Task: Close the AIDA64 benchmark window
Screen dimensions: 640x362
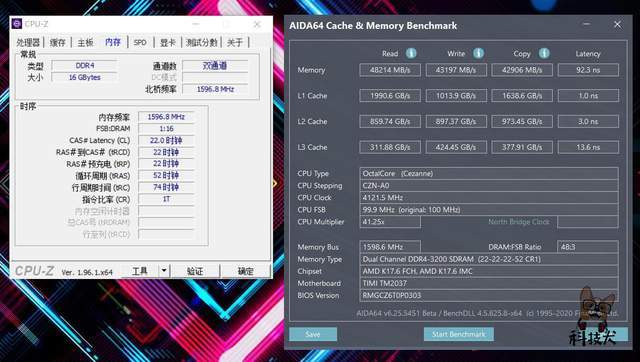Action: tap(618, 24)
